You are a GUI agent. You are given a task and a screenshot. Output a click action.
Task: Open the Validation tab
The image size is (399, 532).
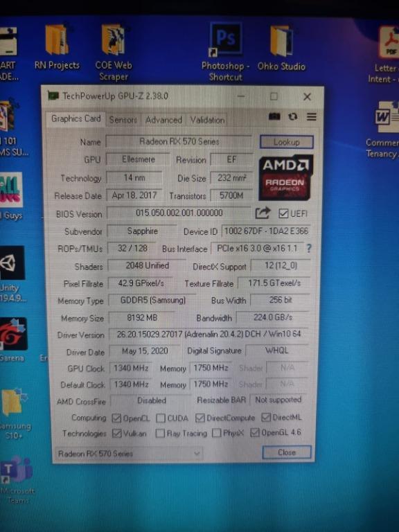(207, 120)
